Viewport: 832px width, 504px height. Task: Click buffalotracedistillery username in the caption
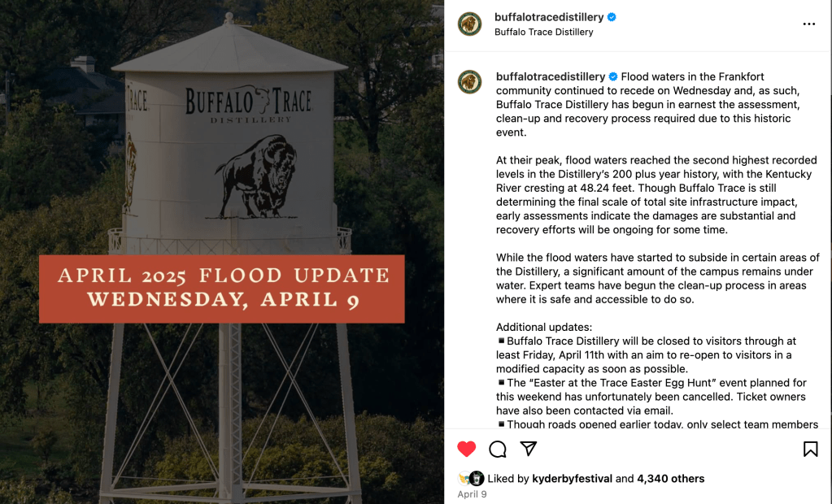(x=551, y=76)
